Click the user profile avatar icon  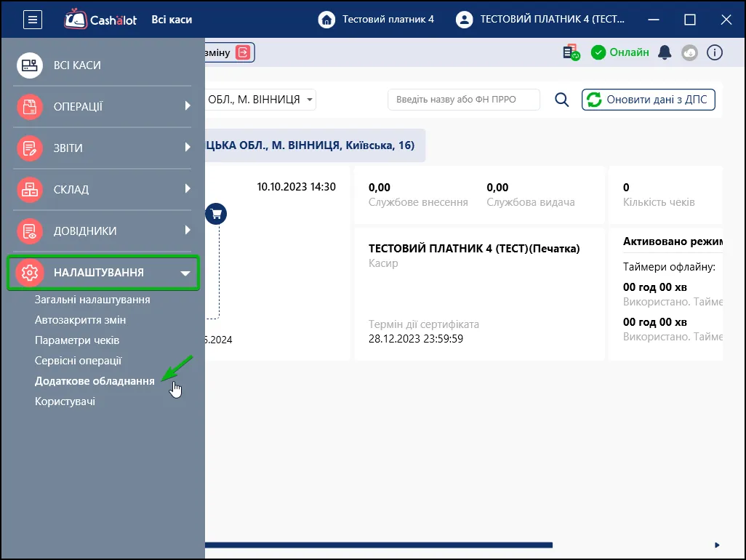point(464,20)
